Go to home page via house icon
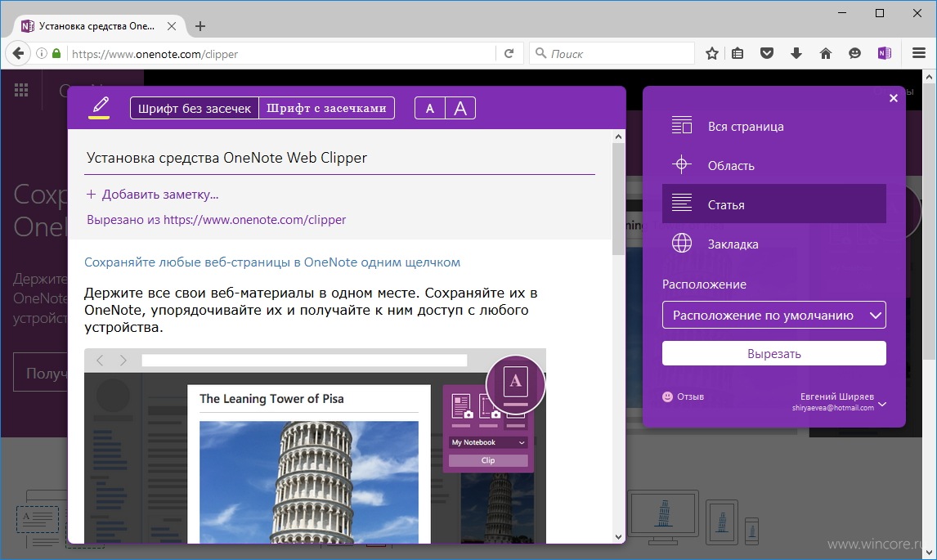The image size is (937, 560). 826,54
